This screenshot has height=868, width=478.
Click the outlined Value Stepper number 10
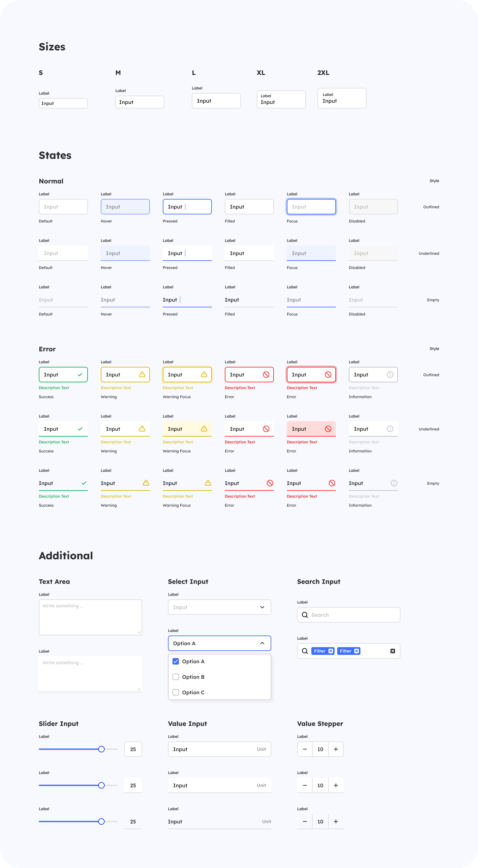tap(320, 749)
